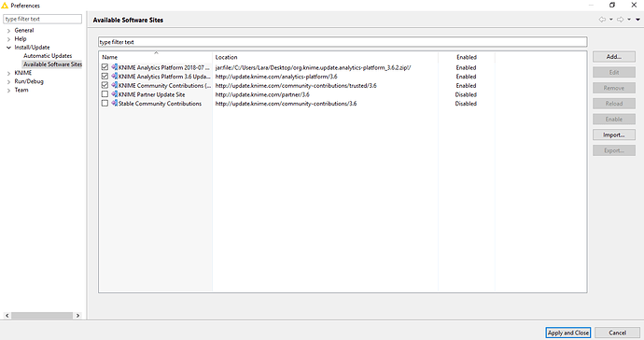Click the Remove button
The width and height of the screenshot is (644, 340).
[x=614, y=88]
